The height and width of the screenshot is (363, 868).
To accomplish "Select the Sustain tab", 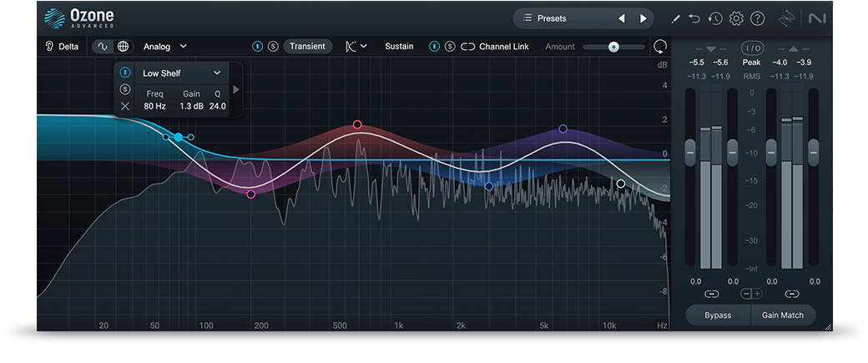I will click(399, 47).
